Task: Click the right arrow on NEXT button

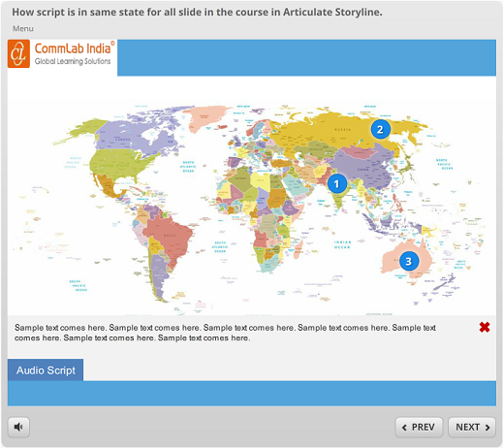Action: click(x=487, y=428)
